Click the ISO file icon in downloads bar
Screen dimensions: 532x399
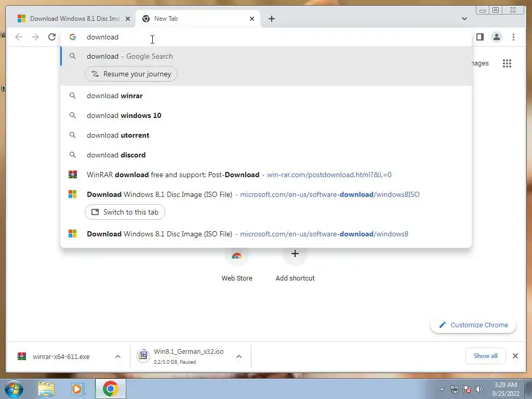[x=143, y=355]
